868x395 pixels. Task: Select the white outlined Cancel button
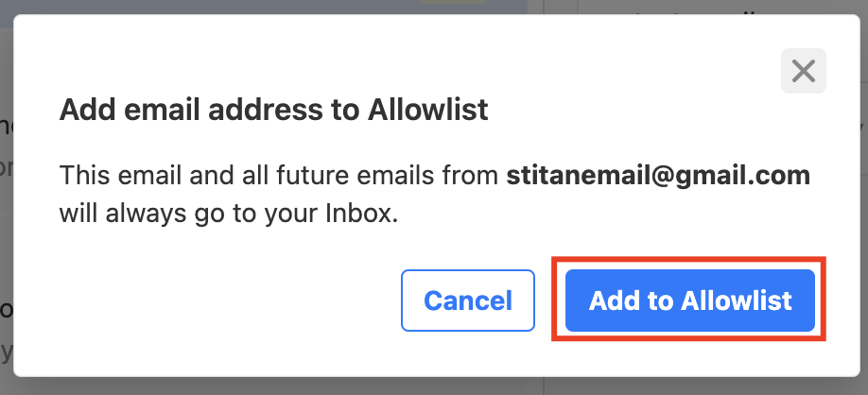point(468,301)
